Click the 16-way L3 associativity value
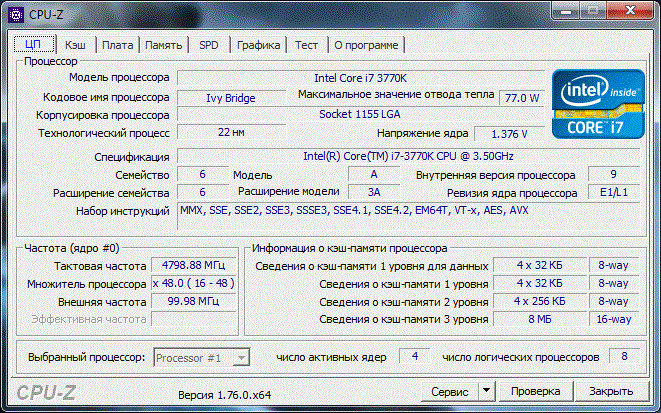Viewport: 661px width, 413px height. pos(614,319)
